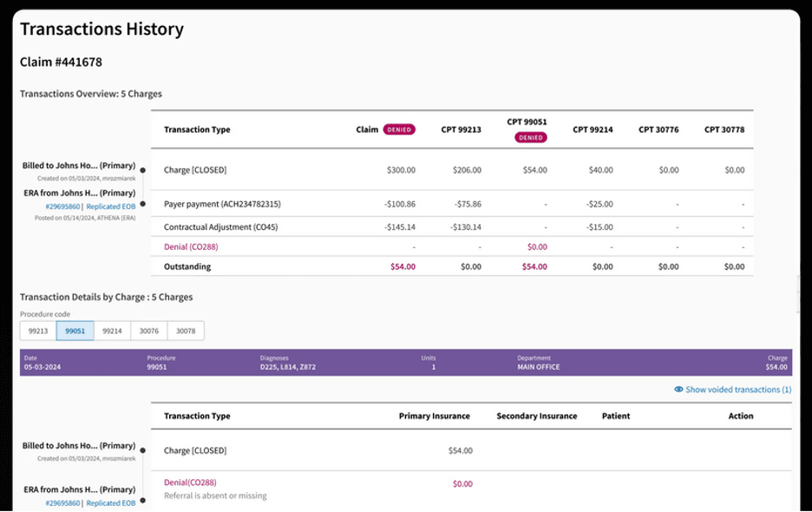This screenshot has width=812, height=512.
Task: Click Denial(CO288) in charge details table
Action: point(190,482)
